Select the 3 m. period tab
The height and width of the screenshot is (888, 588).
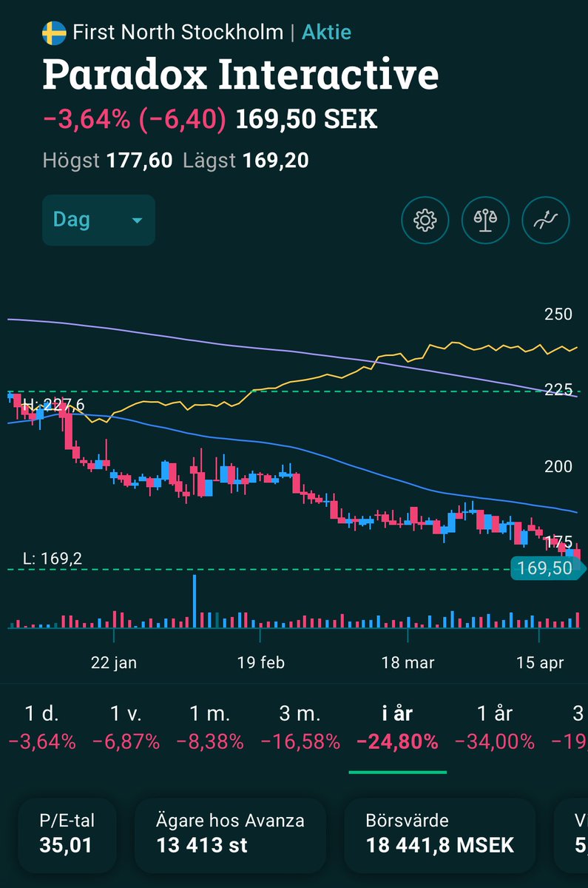(300, 727)
